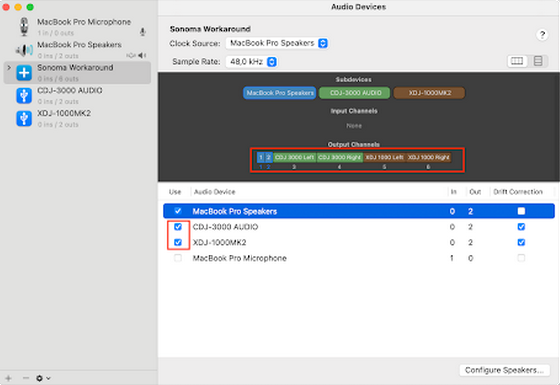Select the MacBook Pro Microphone table row
Viewport: 560px width, 385px height.
tap(359, 258)
